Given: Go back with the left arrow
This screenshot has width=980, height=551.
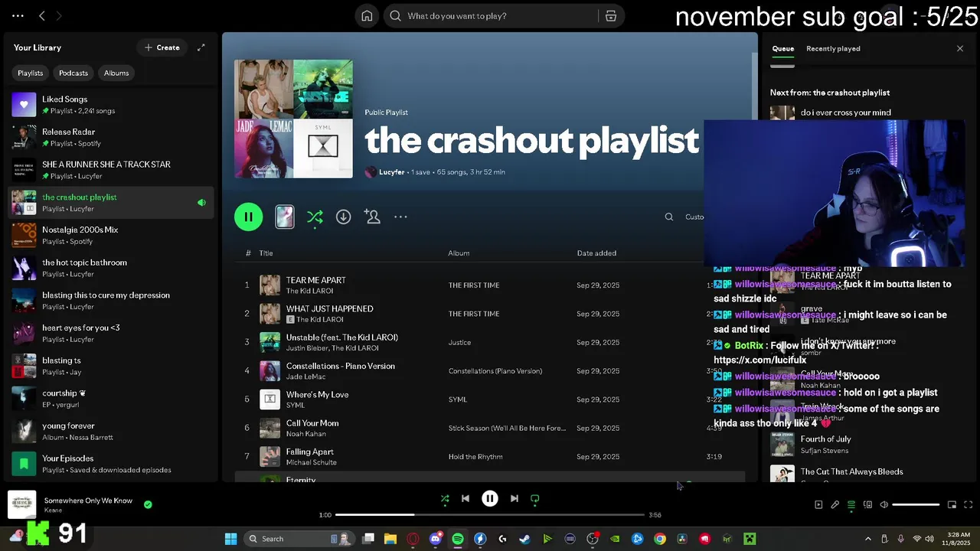Looking at the screenshot, I should (42, 16).
